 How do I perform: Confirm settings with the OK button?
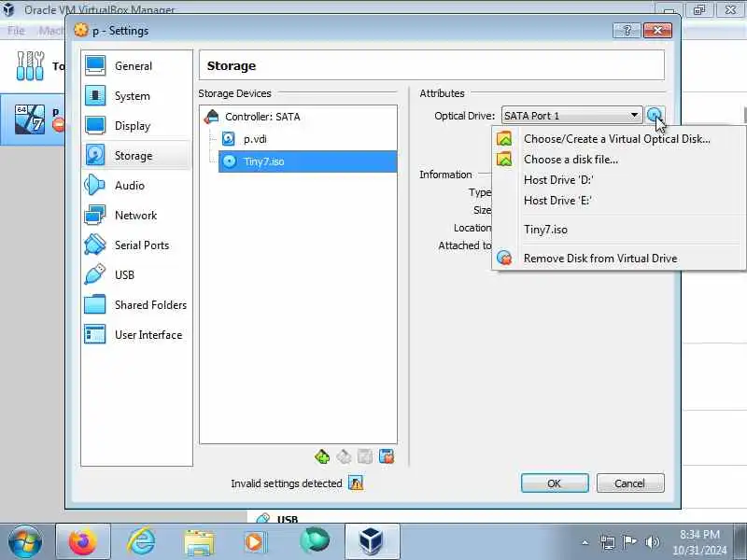(555, 483)
